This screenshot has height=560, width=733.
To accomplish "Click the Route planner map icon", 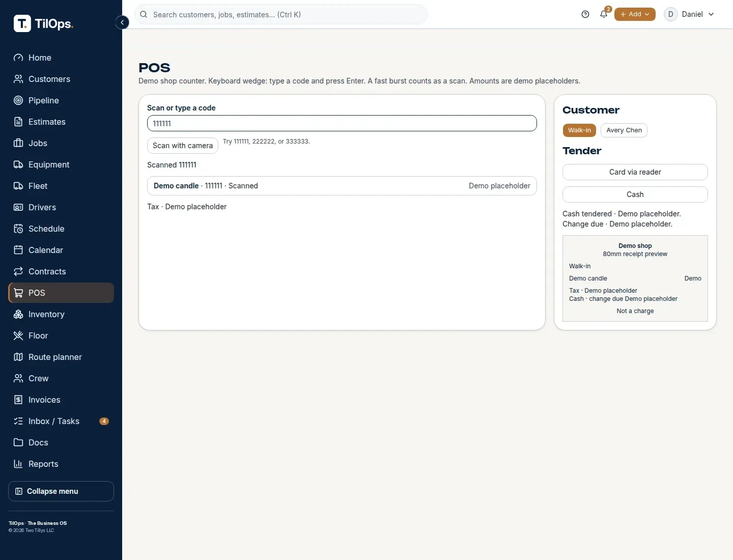I will 18,357.
